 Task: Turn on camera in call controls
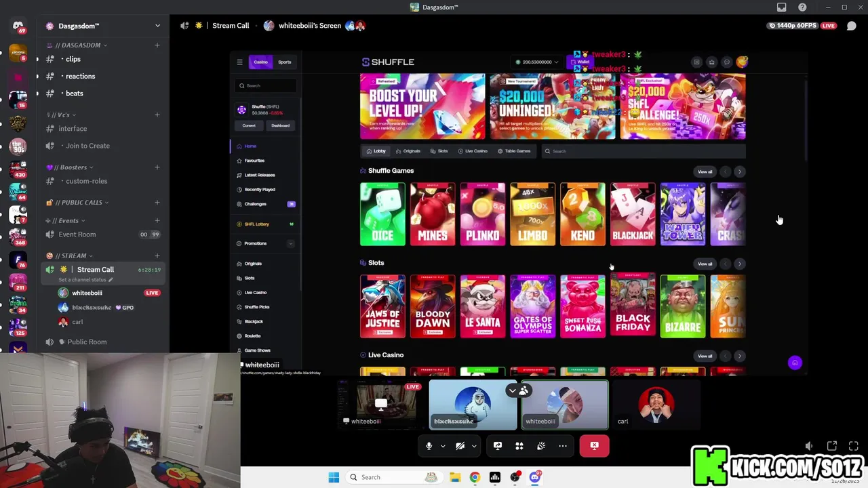pos(460,446)
